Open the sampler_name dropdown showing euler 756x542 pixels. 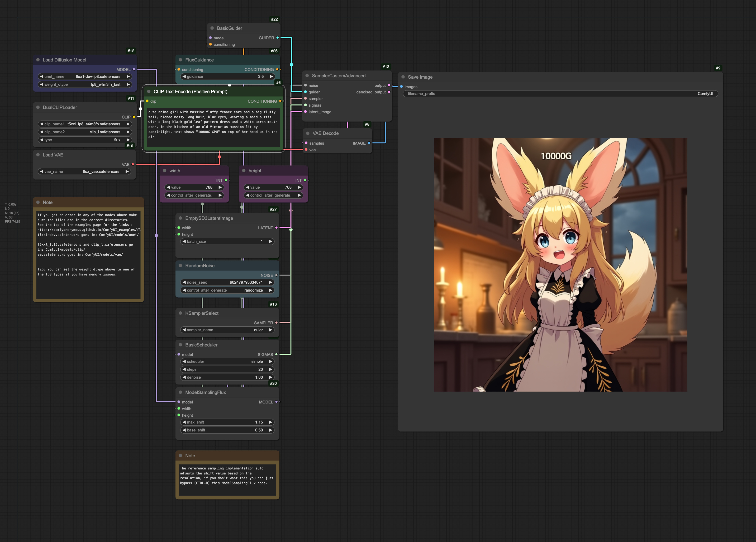(x=228, y=330)
